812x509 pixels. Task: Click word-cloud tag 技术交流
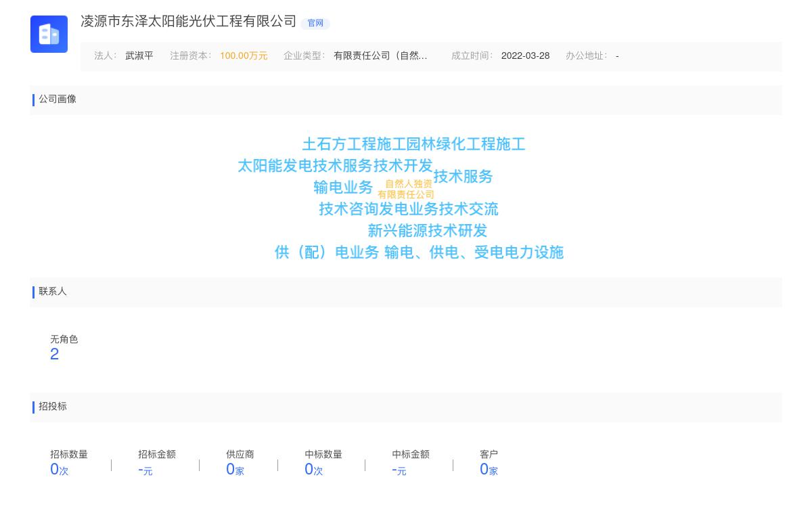coord(468,209)
